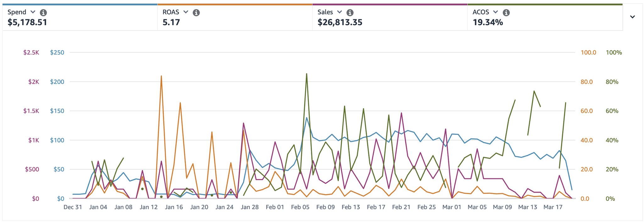Open the Spend metric dropdown arrow
Image resolution: width=644 pixels, height=222 pixels.
point(33,12)
